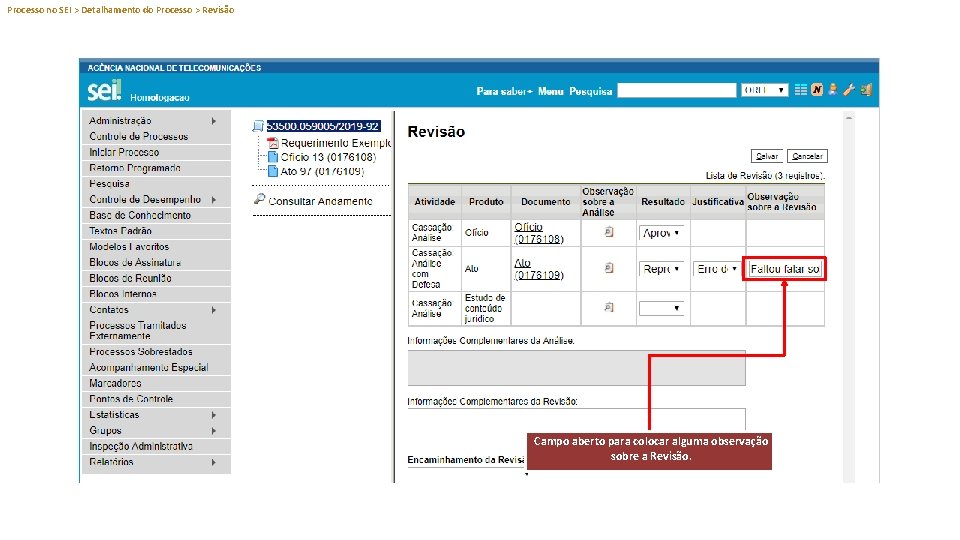
Task: Open analysis observation icon in Ato row
Action: [x=609, y=268]
